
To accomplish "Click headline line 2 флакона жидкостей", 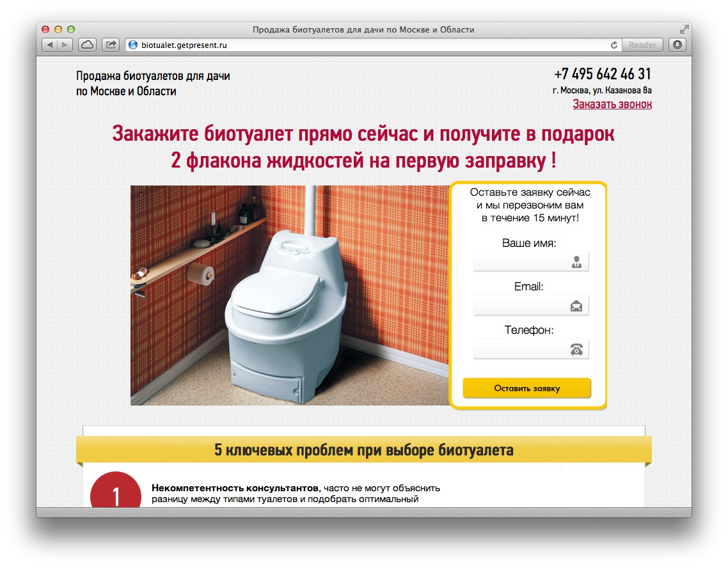I will (363, 161).
